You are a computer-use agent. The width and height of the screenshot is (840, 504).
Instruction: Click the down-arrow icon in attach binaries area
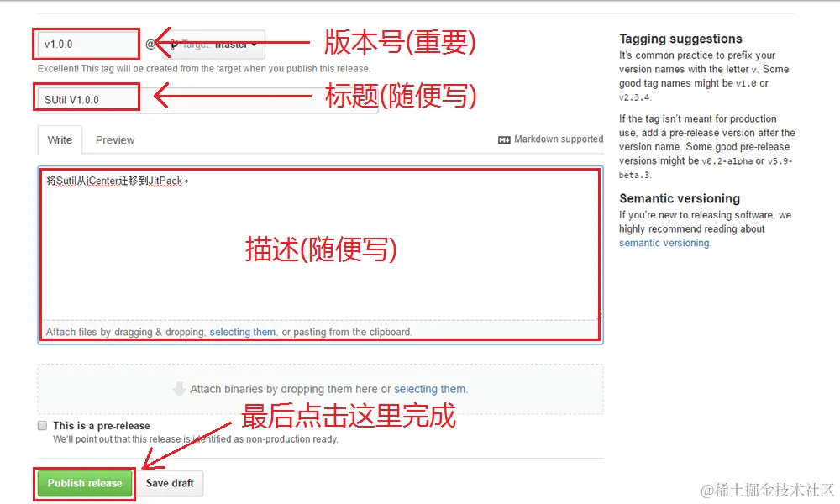[180, 390]
